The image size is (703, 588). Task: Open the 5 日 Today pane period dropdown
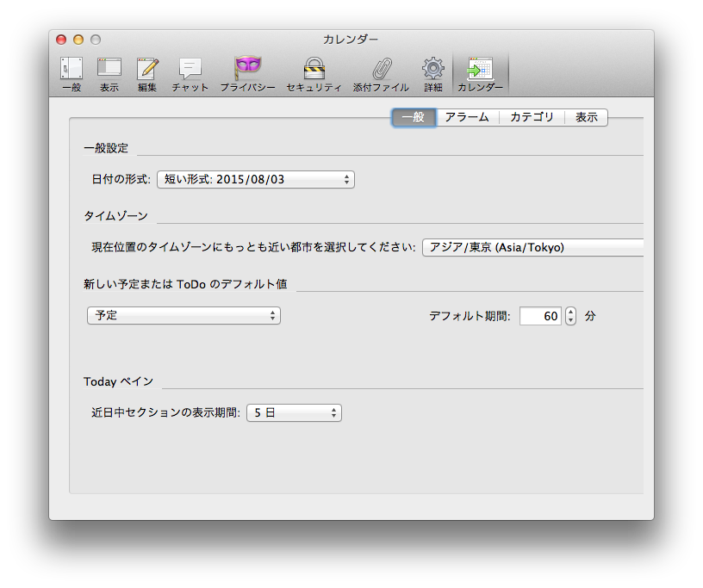(294, 413)
